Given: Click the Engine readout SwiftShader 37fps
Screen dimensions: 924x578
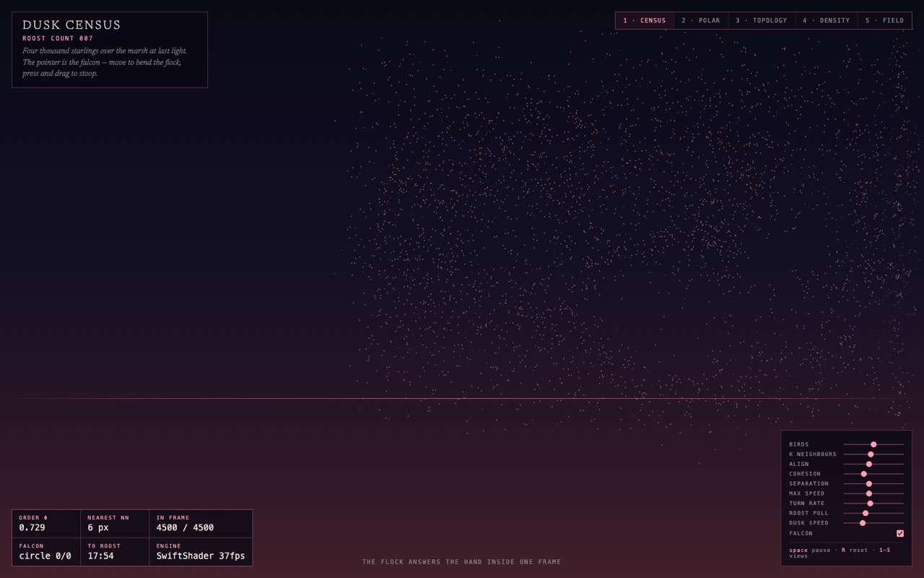Looking at the screenshot, I should 201,556.
